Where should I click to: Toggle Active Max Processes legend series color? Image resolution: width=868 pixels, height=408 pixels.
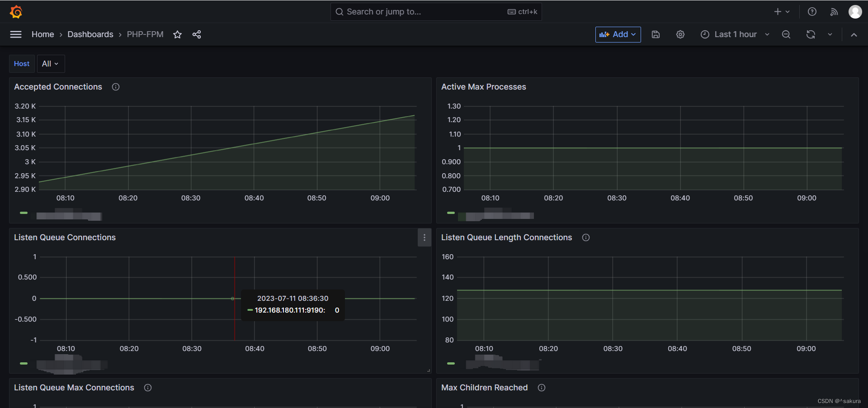coord(451,213)
